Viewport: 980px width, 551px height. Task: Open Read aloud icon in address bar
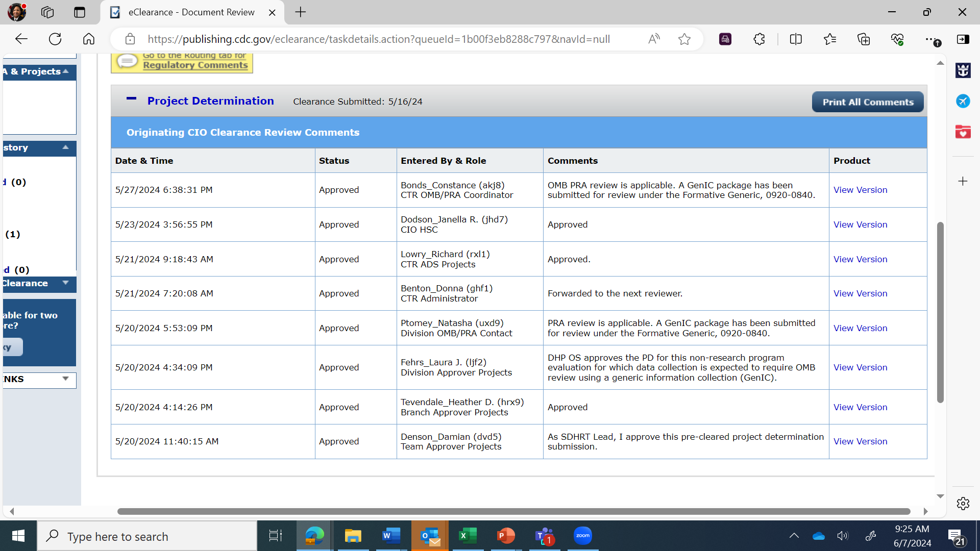pyautogui.click(x=654, y=39)
